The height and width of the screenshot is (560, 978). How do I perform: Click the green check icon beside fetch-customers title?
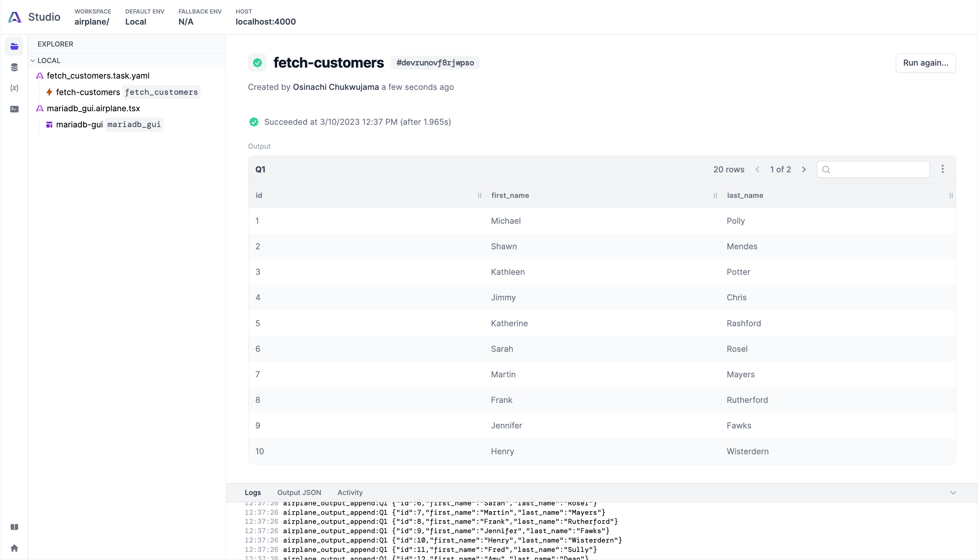[257, 63]
